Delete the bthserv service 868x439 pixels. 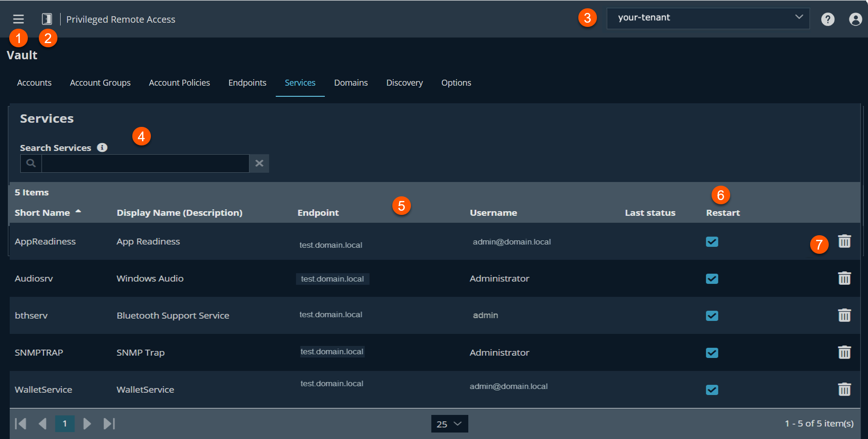pyautogui.click(x=844, y=315)
